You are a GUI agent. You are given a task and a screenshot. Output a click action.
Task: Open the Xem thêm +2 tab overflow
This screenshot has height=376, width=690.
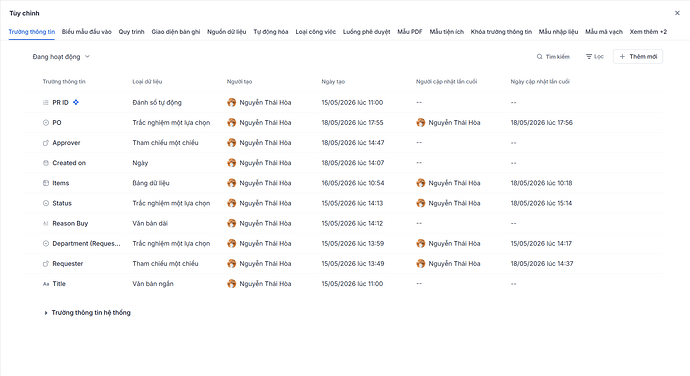(x=648, y=32)
